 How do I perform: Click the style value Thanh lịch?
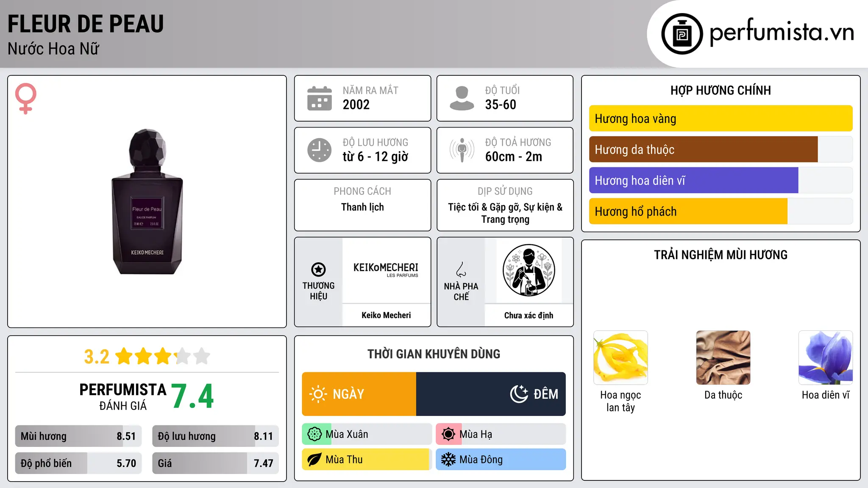tap(362, 207)
